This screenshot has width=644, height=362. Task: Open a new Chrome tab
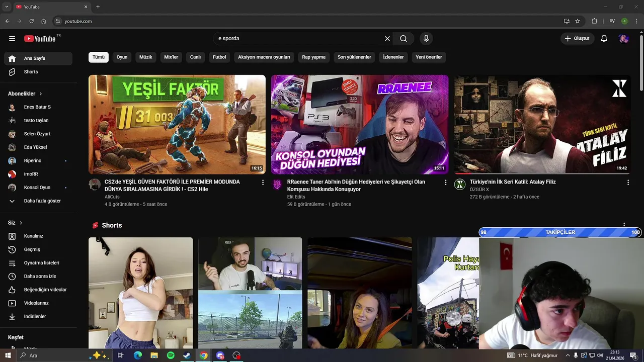[x=98, y=7]
